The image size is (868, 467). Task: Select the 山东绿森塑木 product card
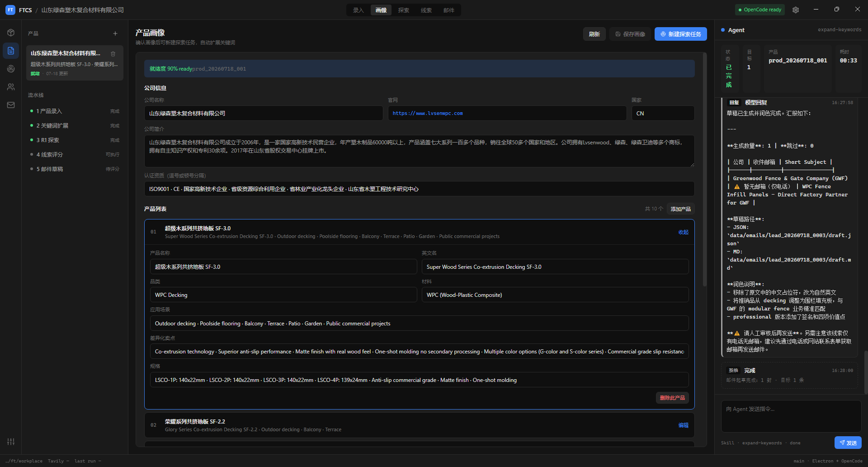75,63
